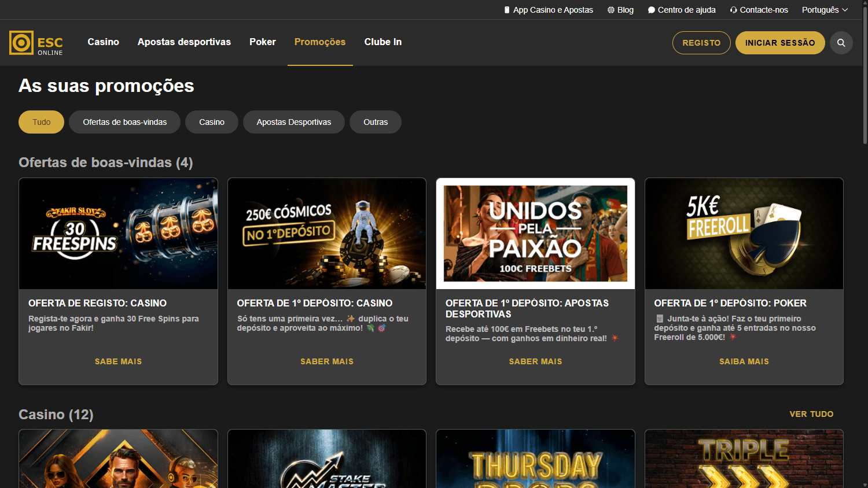The width and height of the screenshot is (868, 488).
Task: Select the Casino filter chip
Action: (x=212, y=122)
